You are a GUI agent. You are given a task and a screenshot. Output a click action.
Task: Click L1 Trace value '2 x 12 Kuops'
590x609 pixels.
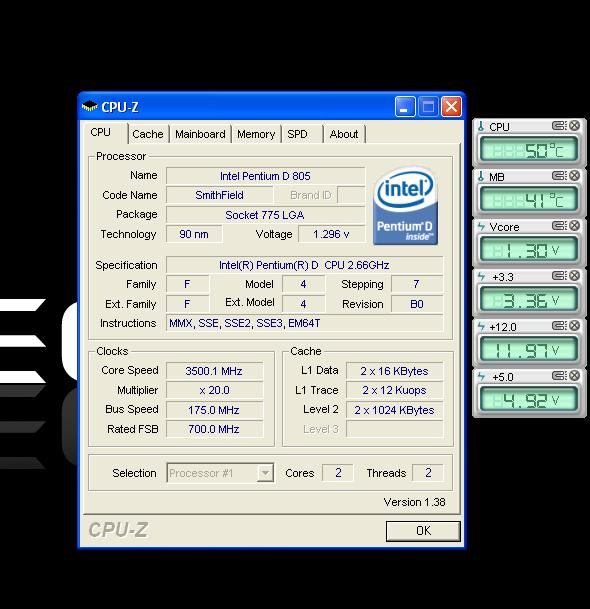point(394,390)
